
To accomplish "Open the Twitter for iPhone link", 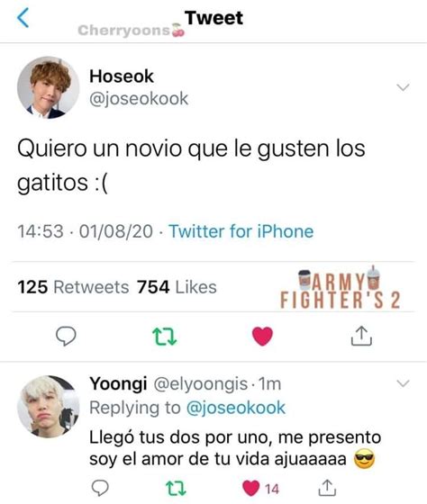I will coord(241,231).
